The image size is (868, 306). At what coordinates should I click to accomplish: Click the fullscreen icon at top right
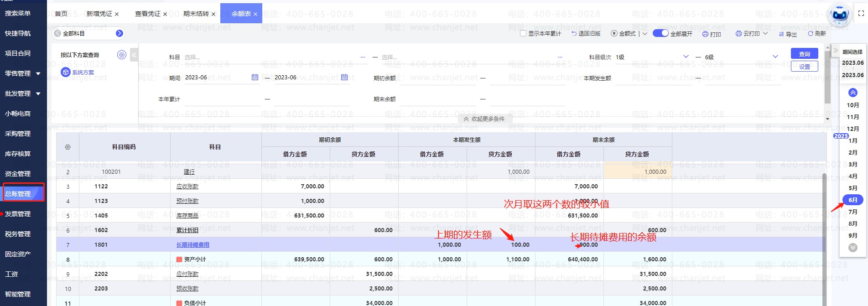861,14
